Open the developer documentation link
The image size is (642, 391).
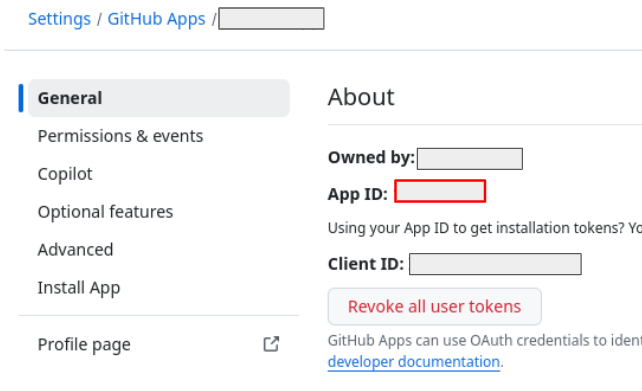point(414,362)
